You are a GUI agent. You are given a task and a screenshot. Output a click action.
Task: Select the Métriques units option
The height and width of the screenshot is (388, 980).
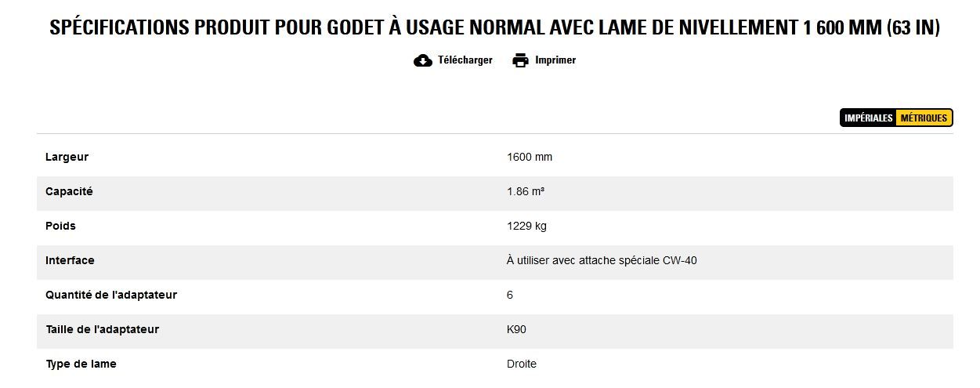click(924, 118)
